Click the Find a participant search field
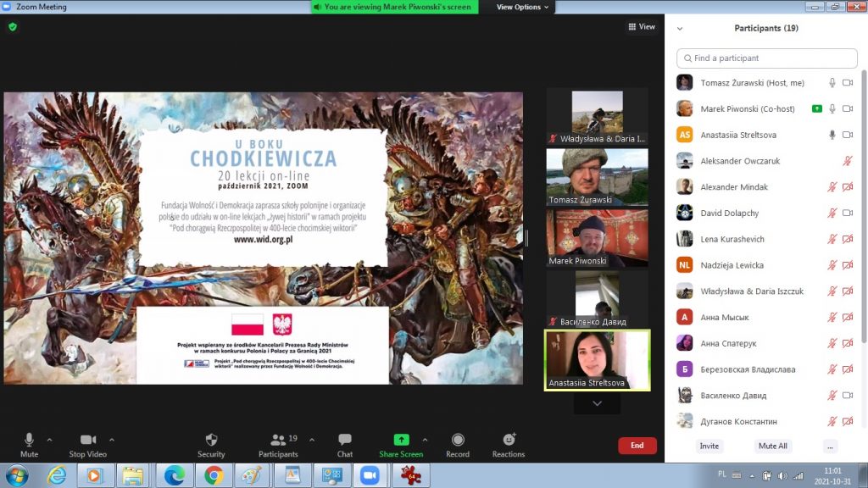The image size is (868, 488). (766, 58)
